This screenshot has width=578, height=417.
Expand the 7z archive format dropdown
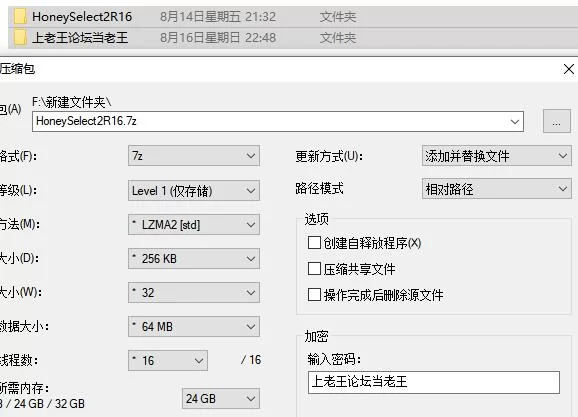click(x=194, y=156)
